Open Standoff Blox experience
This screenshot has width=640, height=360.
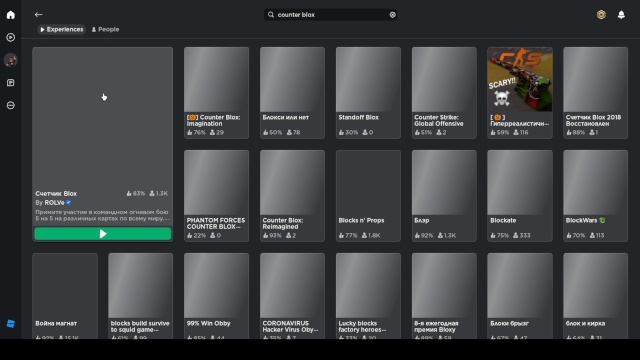coord(368,93)
